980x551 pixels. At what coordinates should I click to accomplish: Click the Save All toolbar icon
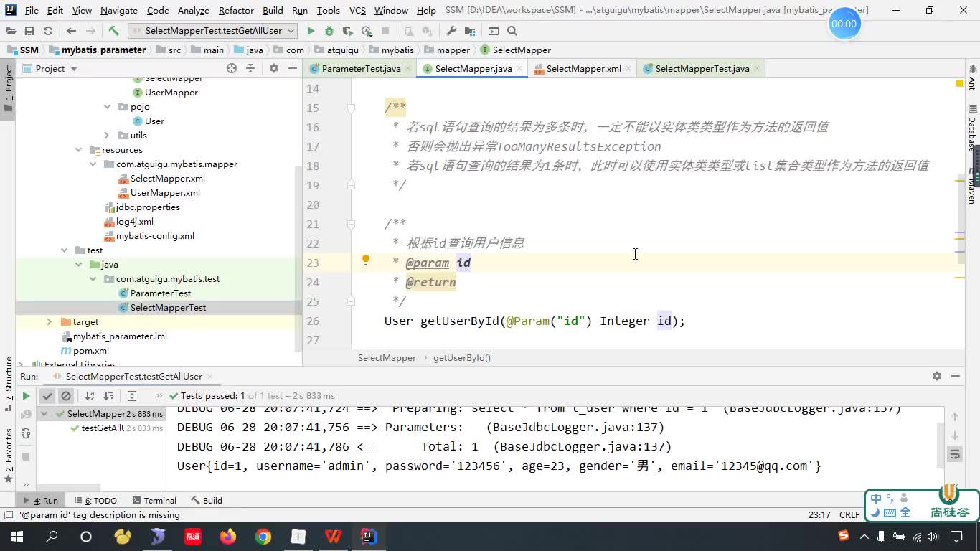[x=29, y=31]
